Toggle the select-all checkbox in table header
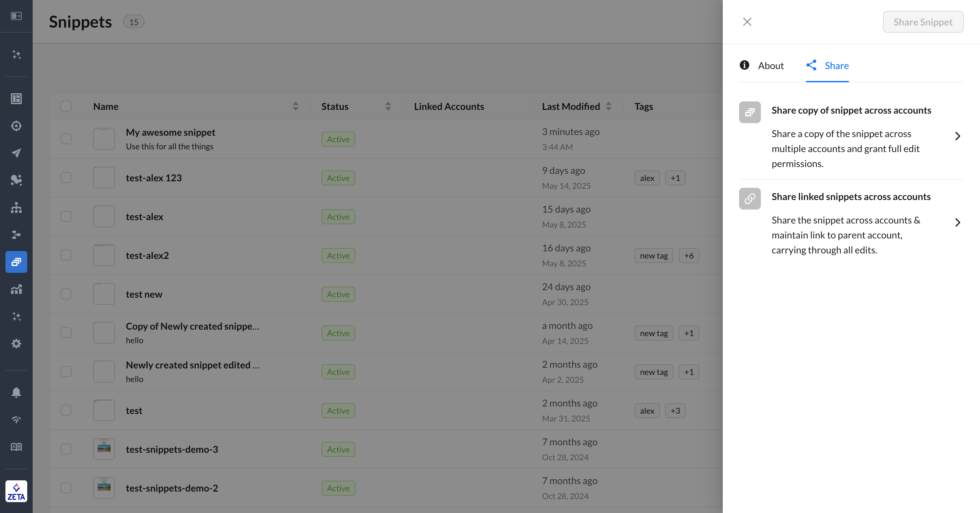This screenshot has height=513, width=980. click(x=66, y=106)
